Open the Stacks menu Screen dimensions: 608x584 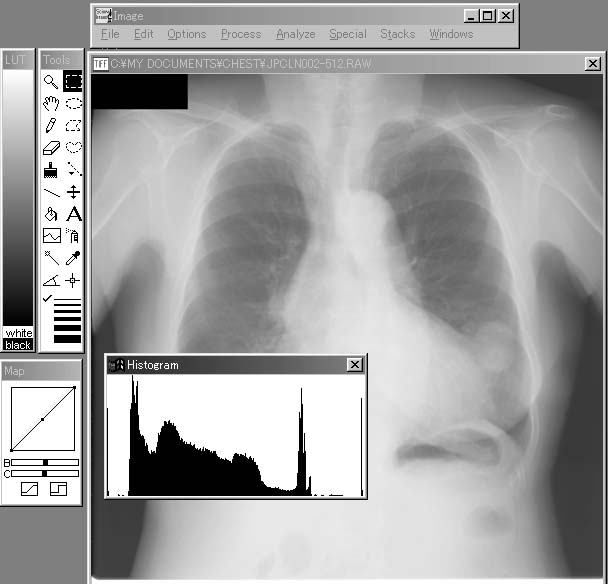(x=397, y=34)
